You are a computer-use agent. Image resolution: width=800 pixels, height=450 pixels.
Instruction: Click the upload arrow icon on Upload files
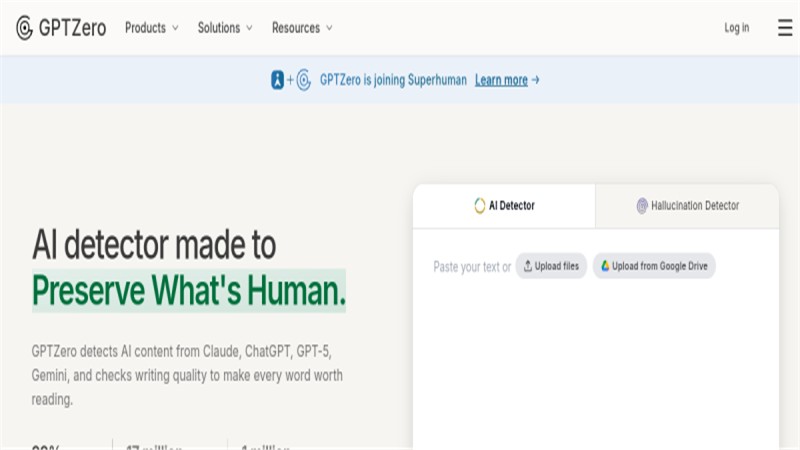[x=528, y=266]
